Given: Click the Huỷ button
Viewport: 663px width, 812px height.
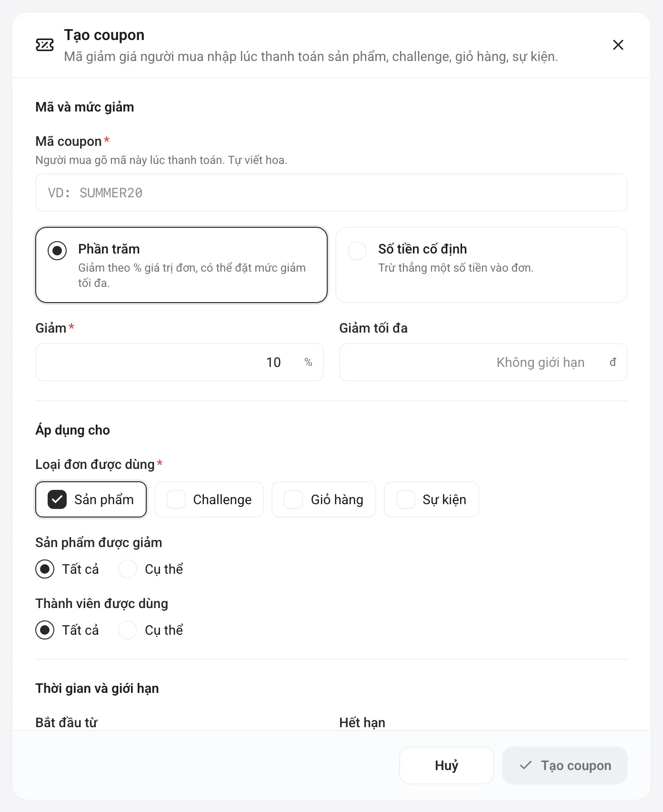Looking at the screenshot, I should pos(447,765).
